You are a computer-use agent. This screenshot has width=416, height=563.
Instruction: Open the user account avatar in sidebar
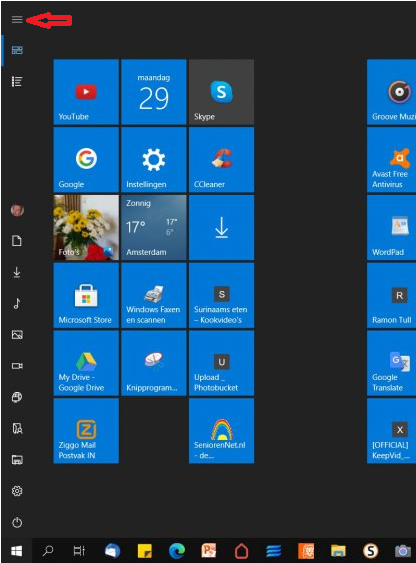pos(17,210)
